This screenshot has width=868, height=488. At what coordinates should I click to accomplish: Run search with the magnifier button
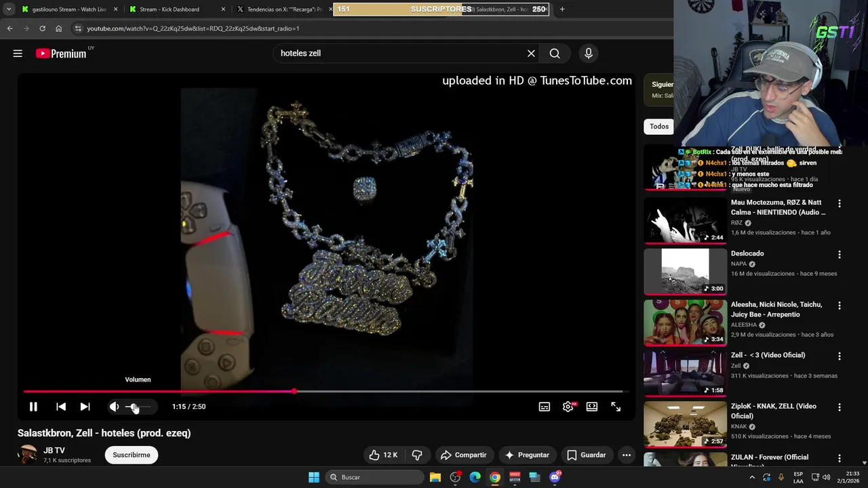pos(555,54)
